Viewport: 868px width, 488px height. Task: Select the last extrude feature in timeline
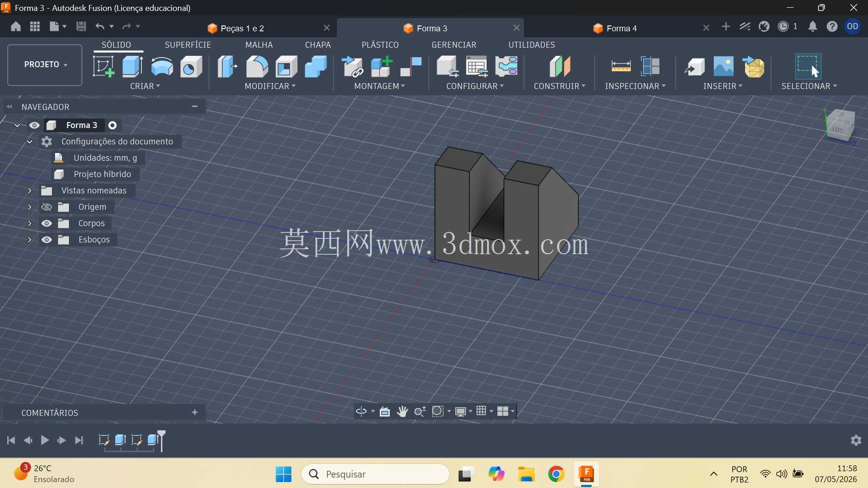153,439
